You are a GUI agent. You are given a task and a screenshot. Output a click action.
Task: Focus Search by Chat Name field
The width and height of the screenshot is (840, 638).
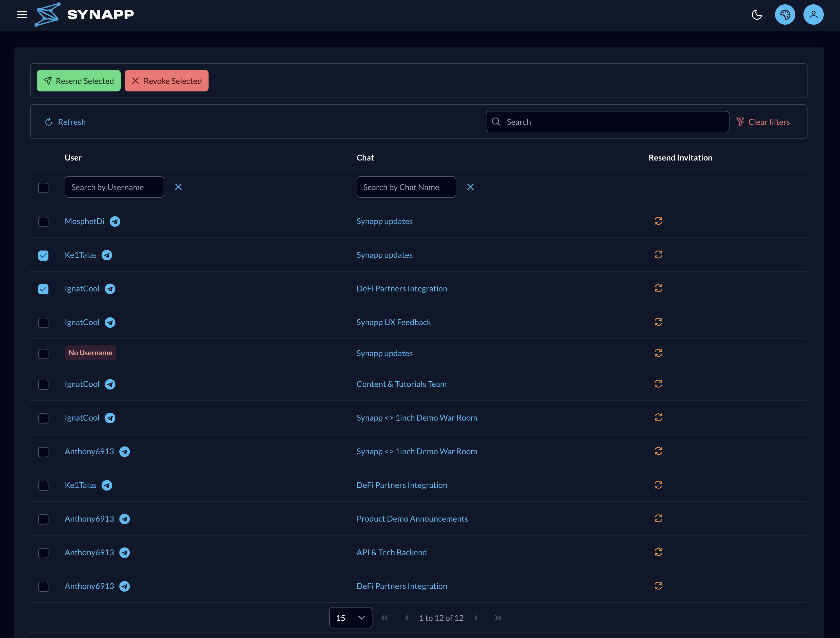[406, 187]
